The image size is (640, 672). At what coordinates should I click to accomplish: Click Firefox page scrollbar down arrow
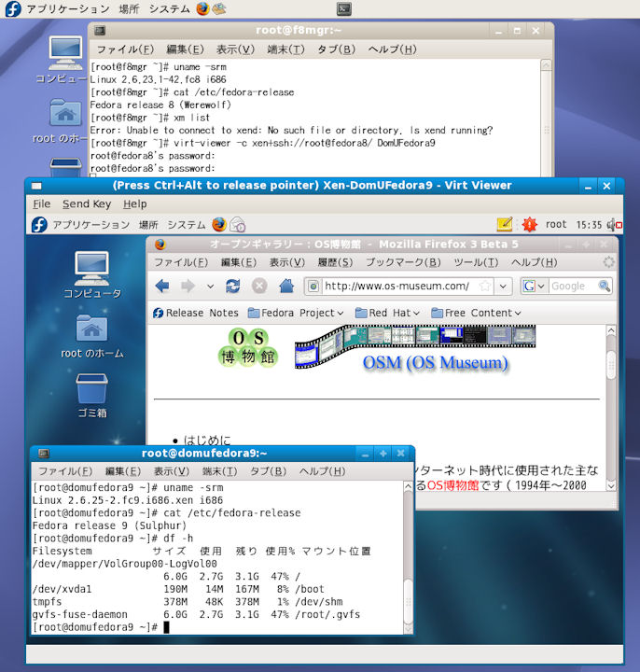click(x=611, y=485)
